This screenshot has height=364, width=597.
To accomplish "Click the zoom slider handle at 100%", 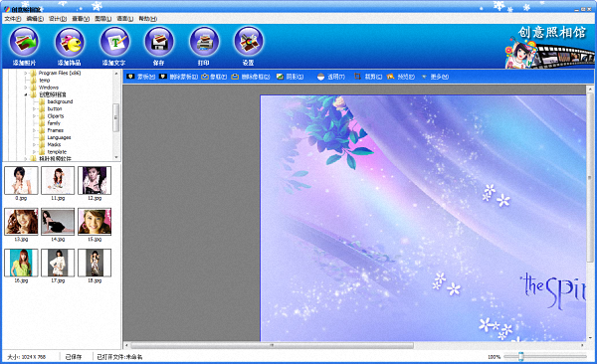I will coord(521,357).
